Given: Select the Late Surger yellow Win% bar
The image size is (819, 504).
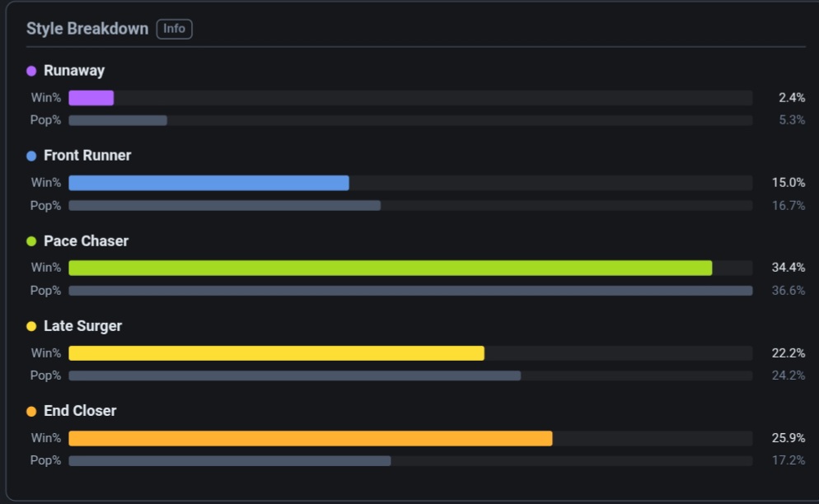Looking at the screenshot, I should coord(276,353).
